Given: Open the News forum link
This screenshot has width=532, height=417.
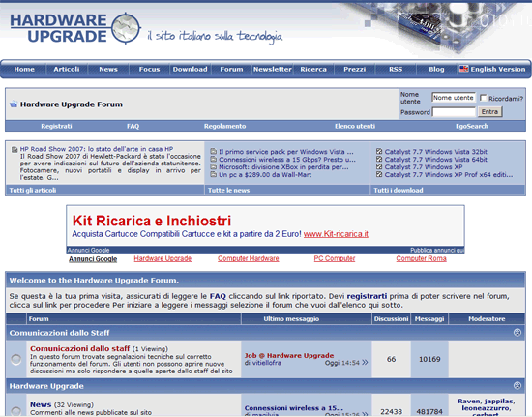Looking at the screenshot, I should pyautogui.click(x=41, y=404).
